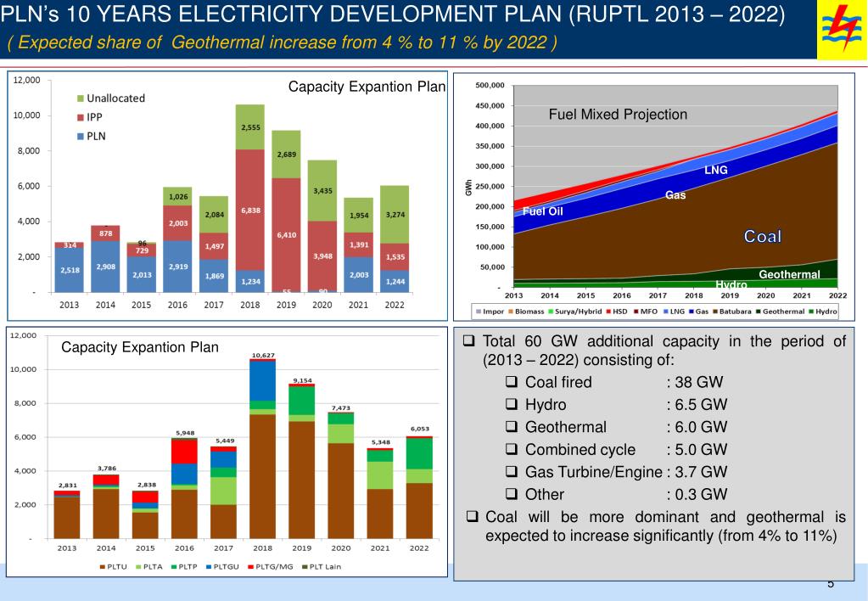Click the Batubara legend entry

pos(732,312)
